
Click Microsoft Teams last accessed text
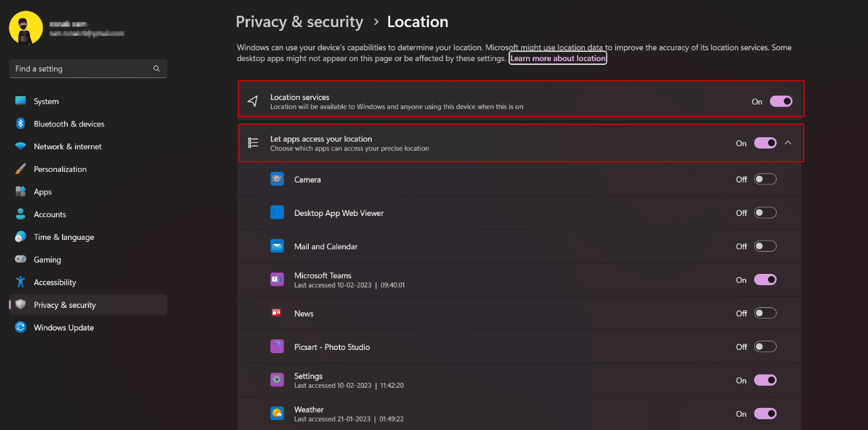click(x=350, y=285)
